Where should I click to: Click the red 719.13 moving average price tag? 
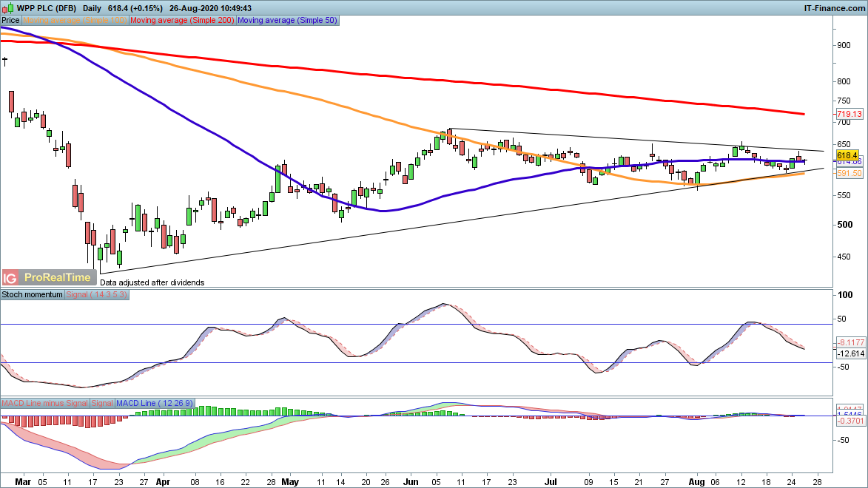tap(847, 114)
